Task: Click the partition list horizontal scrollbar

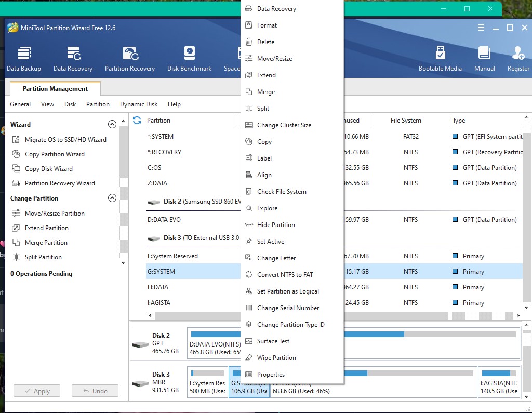Action: [301, 316]
